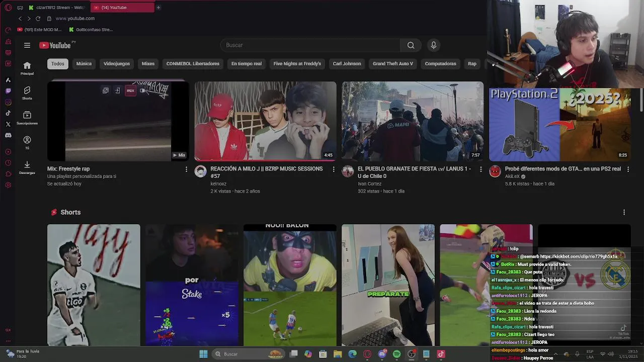Open a new browser tab
This screenshot has width=644, height=362.
[158, 8]
